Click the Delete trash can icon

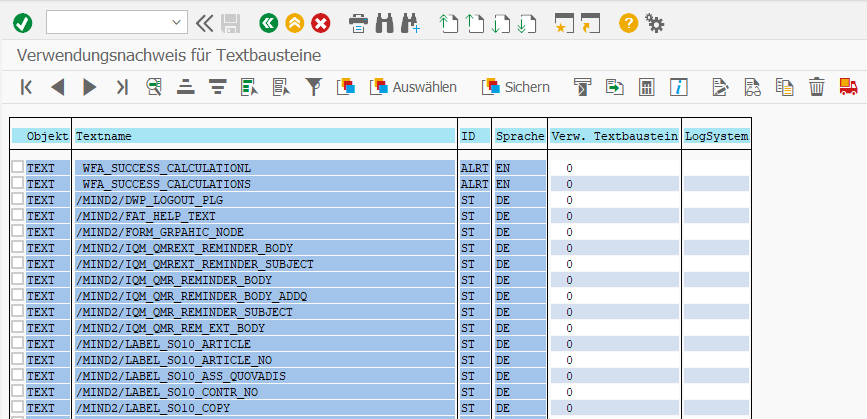(817, 87)
